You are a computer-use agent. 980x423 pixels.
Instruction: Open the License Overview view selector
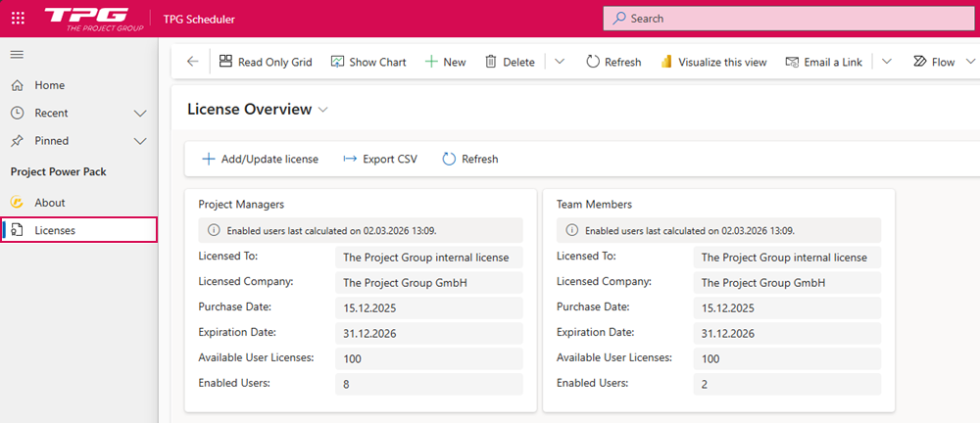258,110
